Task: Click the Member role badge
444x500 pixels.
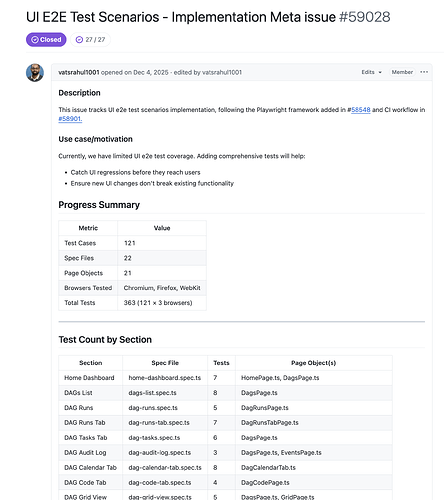Action: click(402, 72)
